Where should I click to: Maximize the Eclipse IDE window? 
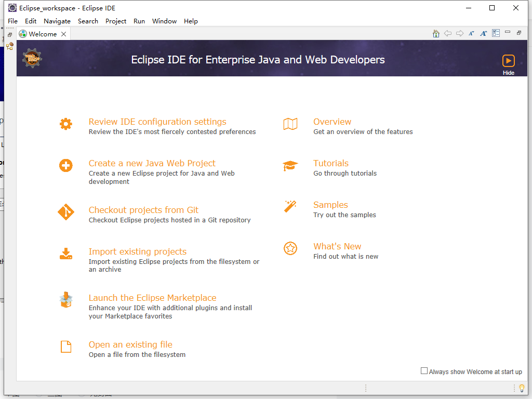(492, 8)
